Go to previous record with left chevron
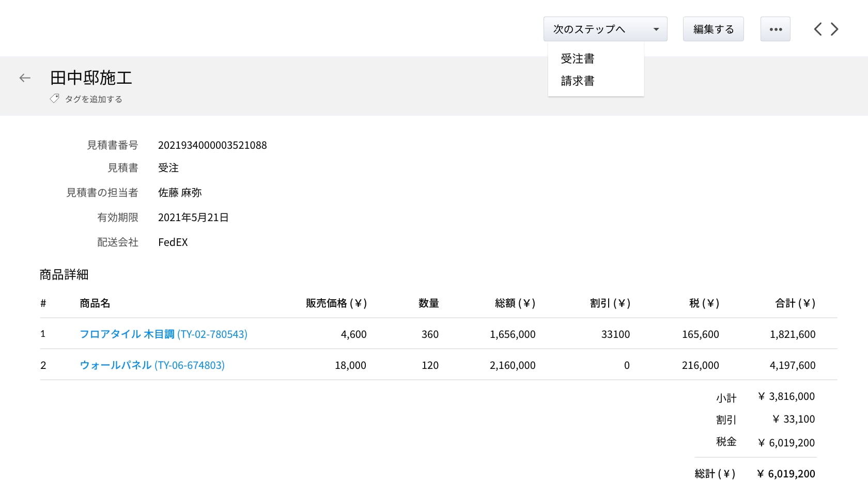This screenshot has height=496, width=868. coord(817,29)
